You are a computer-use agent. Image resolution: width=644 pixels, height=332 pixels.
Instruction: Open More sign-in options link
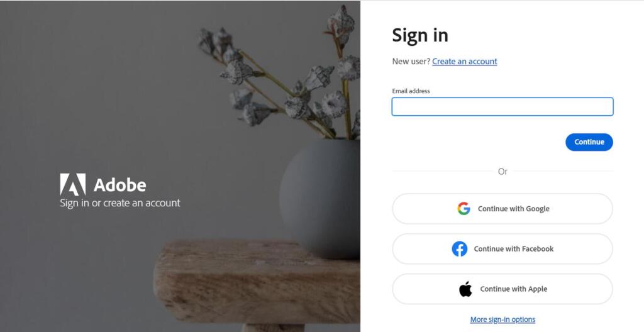(x=502, y=319)
